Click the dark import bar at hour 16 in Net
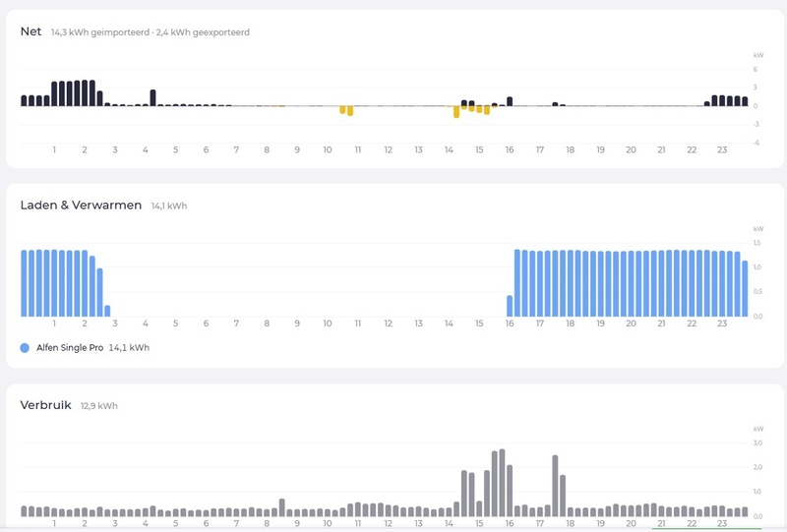 tap(510, 101)
